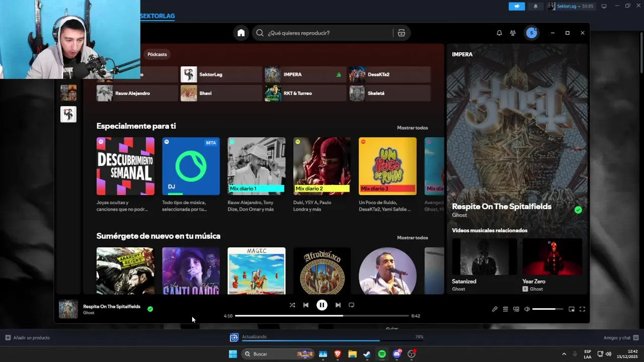Enter Steam Big Picture mode icon
This screenshot has width=644, height=362.
point(604,6)
